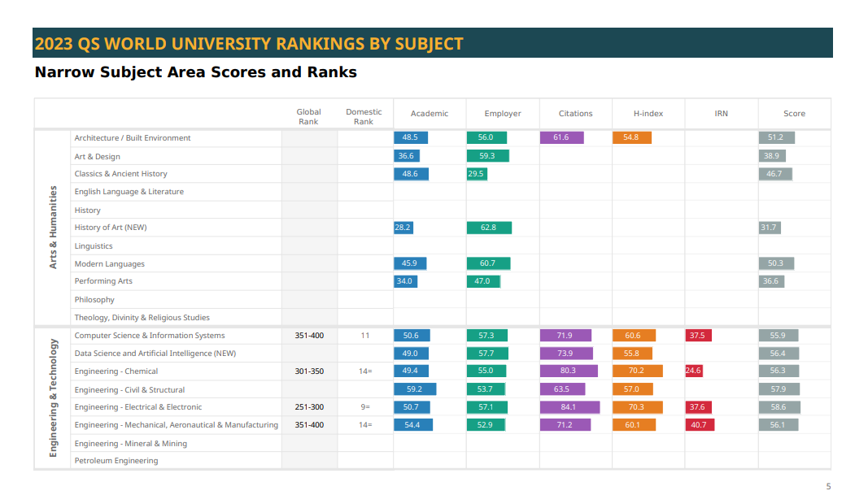Click the orange 70.2 H-index bar
Viewport: 868px width, 495px height.
(x=637, y=371)
